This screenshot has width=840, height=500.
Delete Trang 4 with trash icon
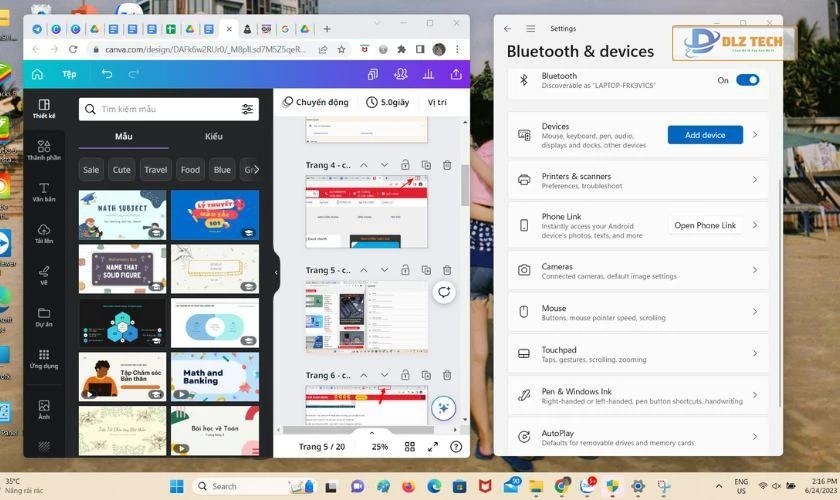tap(447, 165)
